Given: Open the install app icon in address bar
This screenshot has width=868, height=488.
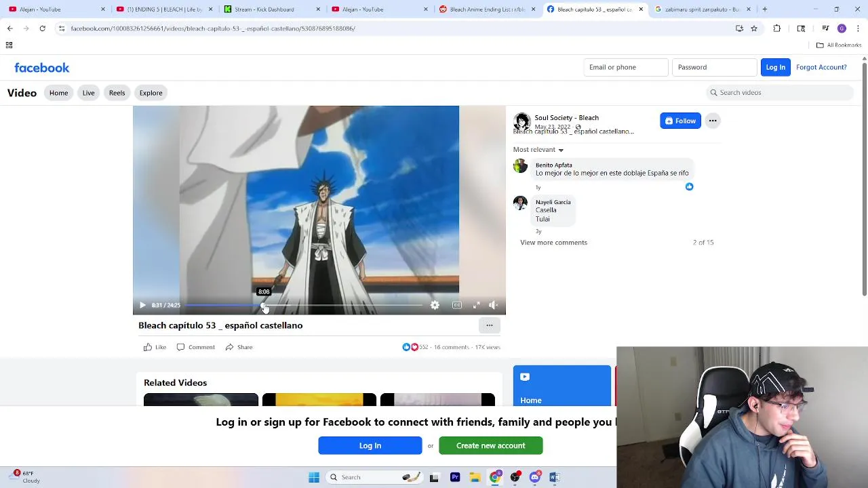Looking at the screenshot, I should tap(739, 28).
